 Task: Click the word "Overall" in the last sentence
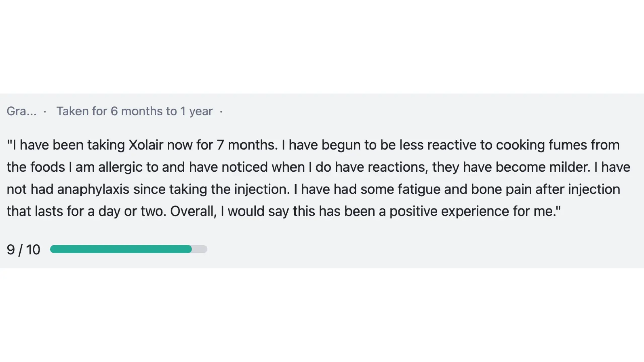(x=192, y=212)
